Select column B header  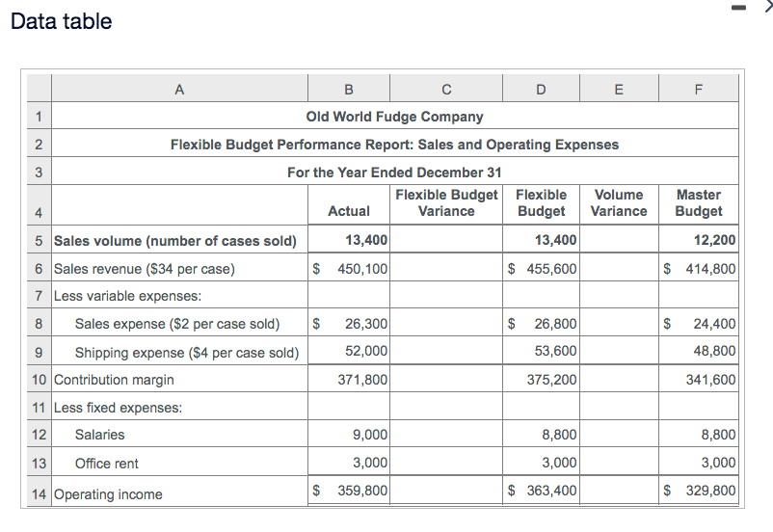pos(349,89)
